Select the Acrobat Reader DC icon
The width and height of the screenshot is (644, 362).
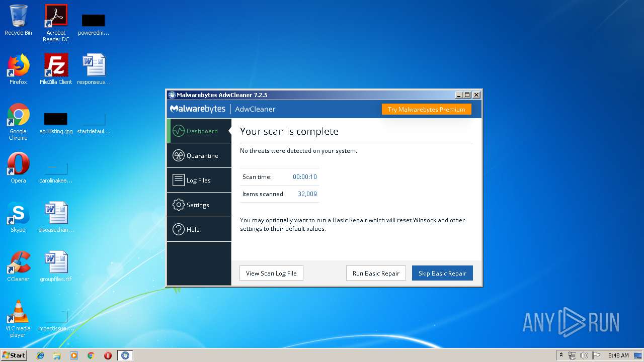coord(56,23)
